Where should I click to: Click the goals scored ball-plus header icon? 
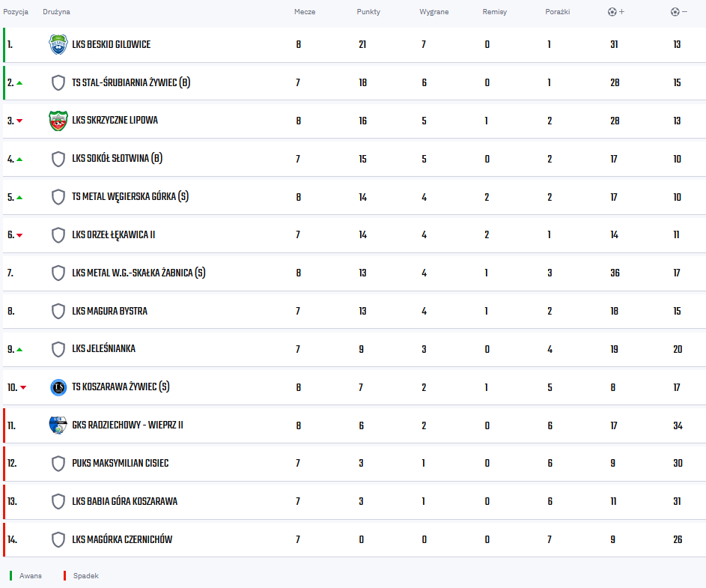[616, 12]
